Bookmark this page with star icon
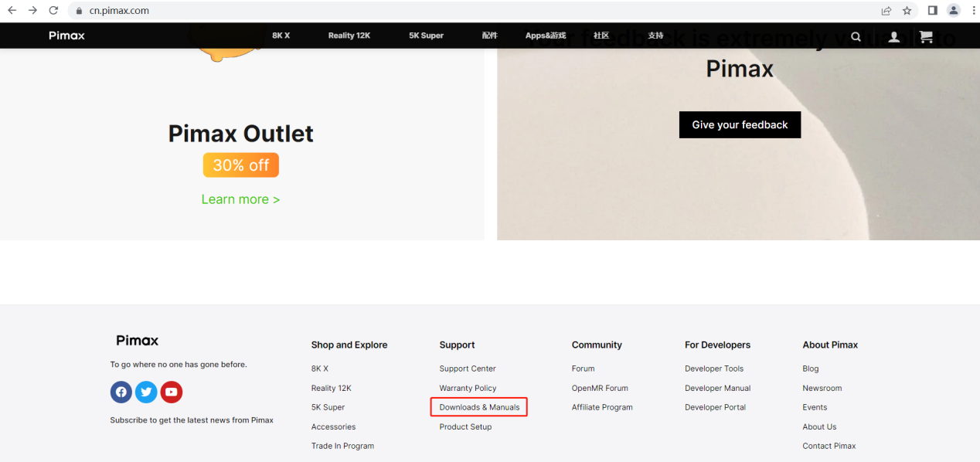 tap(907, 11)
